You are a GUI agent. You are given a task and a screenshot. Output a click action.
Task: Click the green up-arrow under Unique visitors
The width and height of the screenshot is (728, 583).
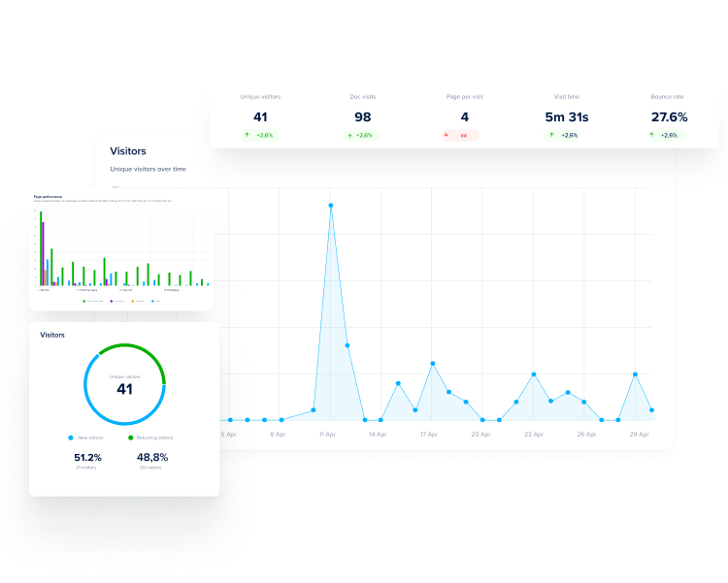[247, 135]
